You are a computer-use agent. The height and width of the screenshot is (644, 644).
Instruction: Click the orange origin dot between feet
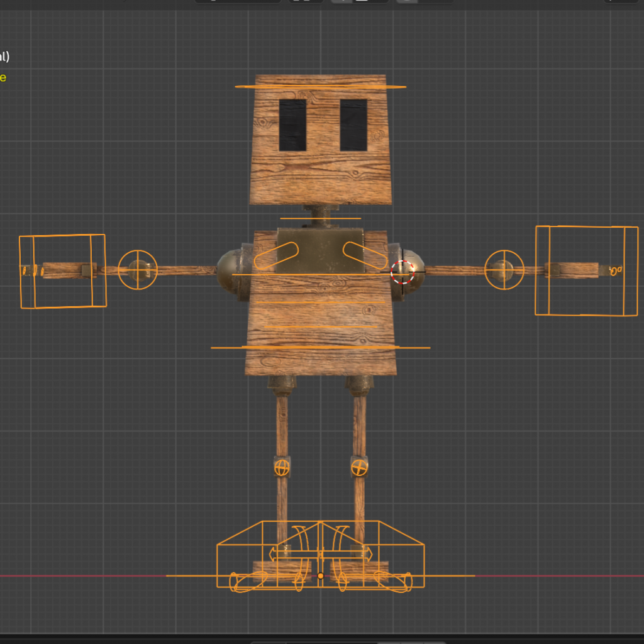[x=321, y=575]
